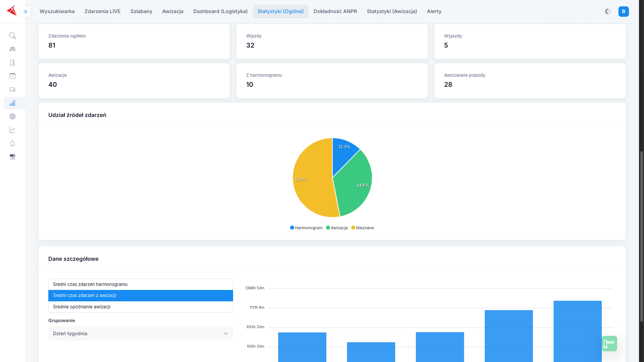The height and width of the screenshot is (362, 644).
Task: Go to the Alerty tab
Action: pos(434,11)
